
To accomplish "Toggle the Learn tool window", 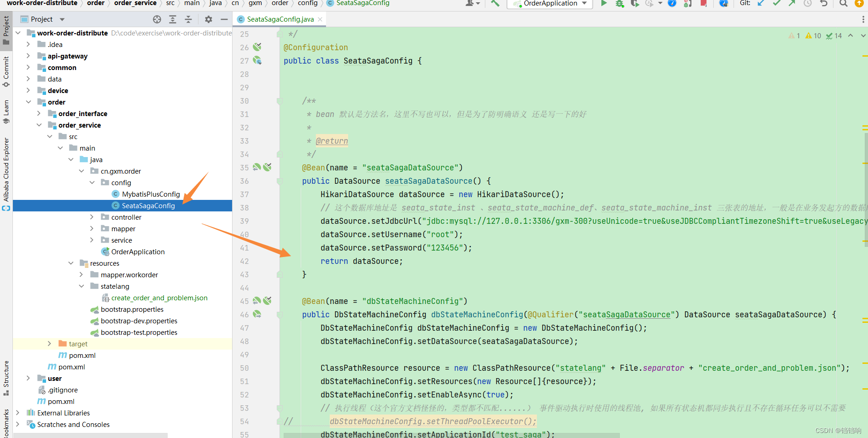I will (6, 112).
